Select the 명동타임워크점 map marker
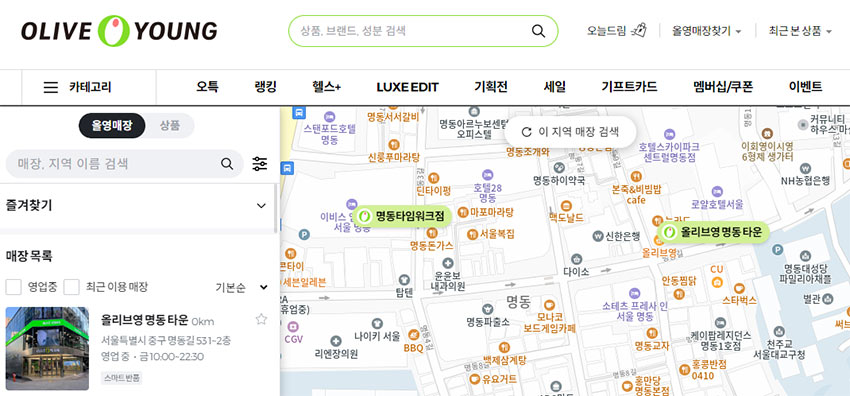 pos(403,216)
